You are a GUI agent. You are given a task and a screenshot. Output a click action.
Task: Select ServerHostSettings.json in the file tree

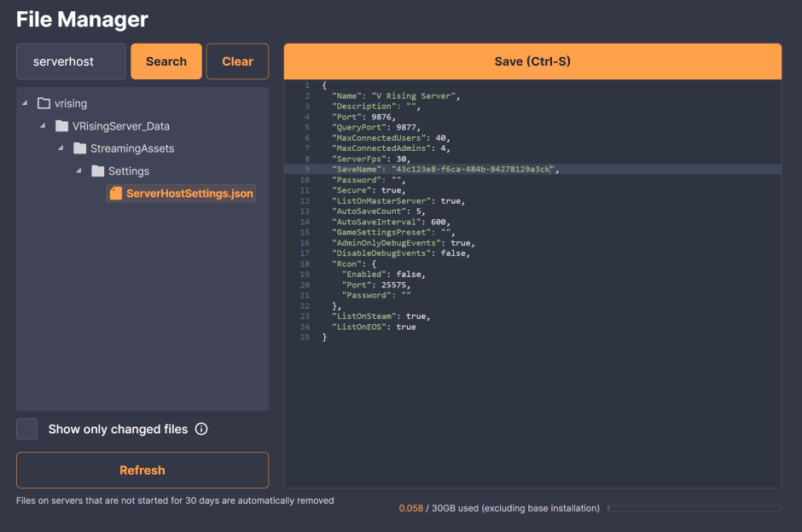189,194
